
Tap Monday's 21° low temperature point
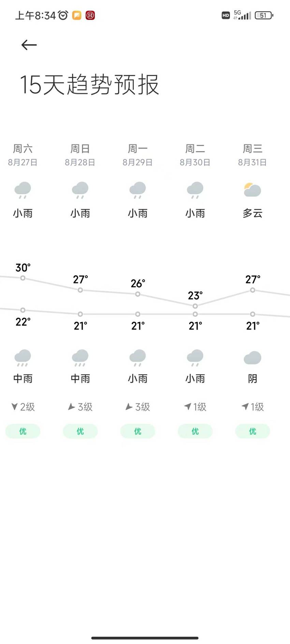pyautogui.click(x=138, y=314)
